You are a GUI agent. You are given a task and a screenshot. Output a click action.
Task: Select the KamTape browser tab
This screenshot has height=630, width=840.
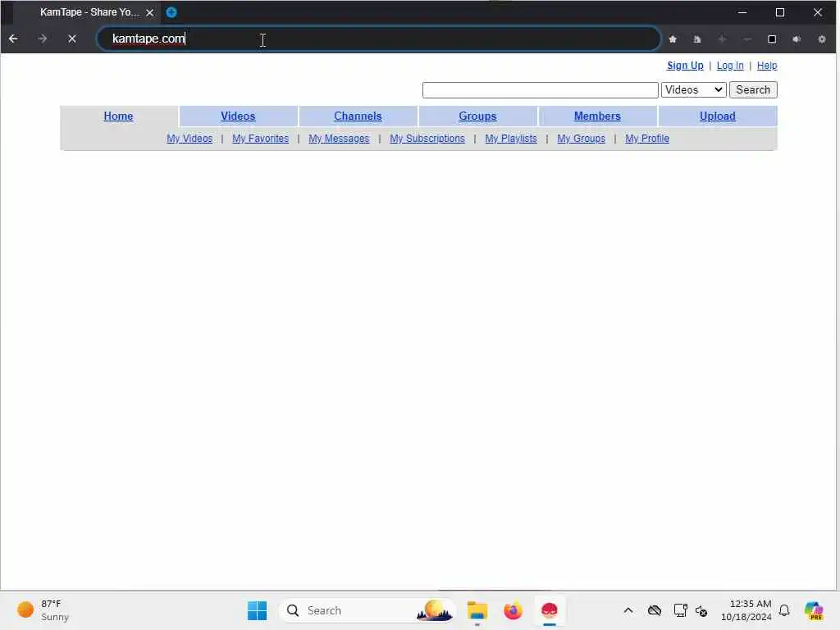pos(89,12)
